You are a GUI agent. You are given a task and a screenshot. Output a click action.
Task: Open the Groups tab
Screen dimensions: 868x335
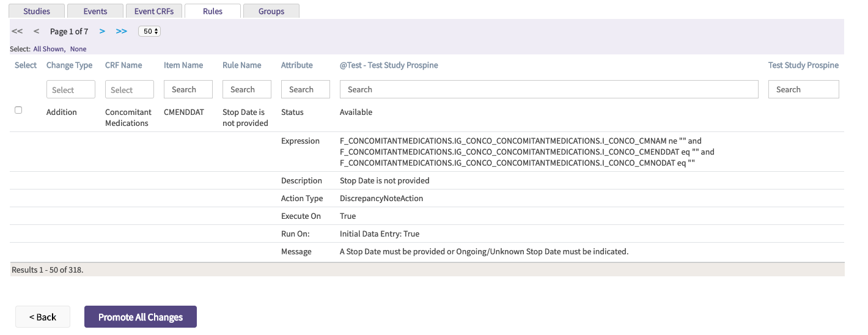tap(271, 11)
